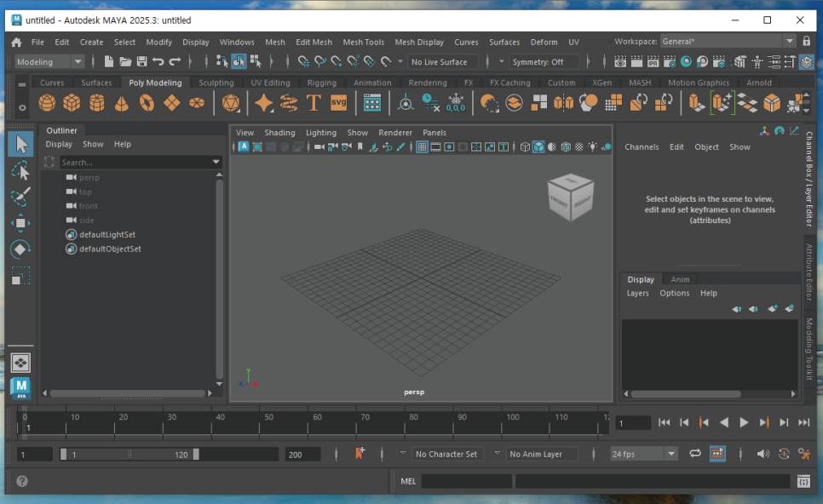Click Play forwards button
This screenshot has height=504, width=823.
(744, 423)
